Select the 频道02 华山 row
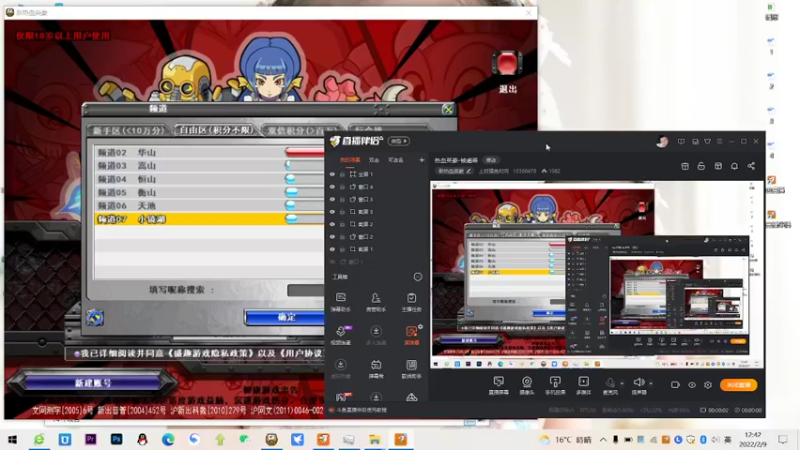The image size is (800, 450). click(210, 152)
